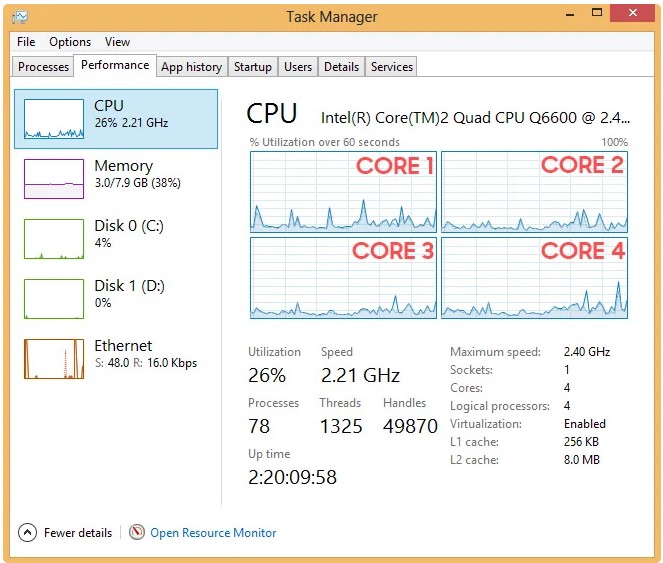Viewport: 663px width, 563px height.
Task: Click the Logical processors label
Action: coord(500,406)
